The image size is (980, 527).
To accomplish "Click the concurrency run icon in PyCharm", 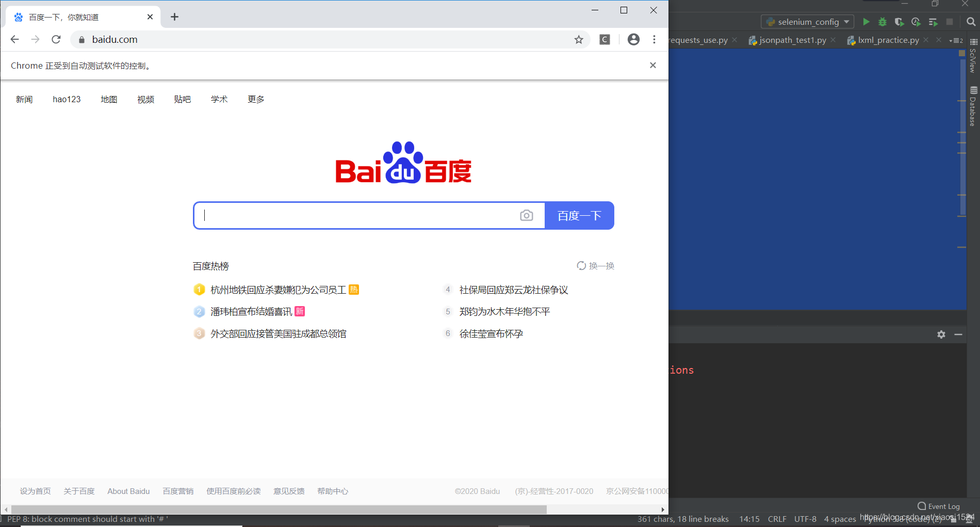I will pos(933,22).
